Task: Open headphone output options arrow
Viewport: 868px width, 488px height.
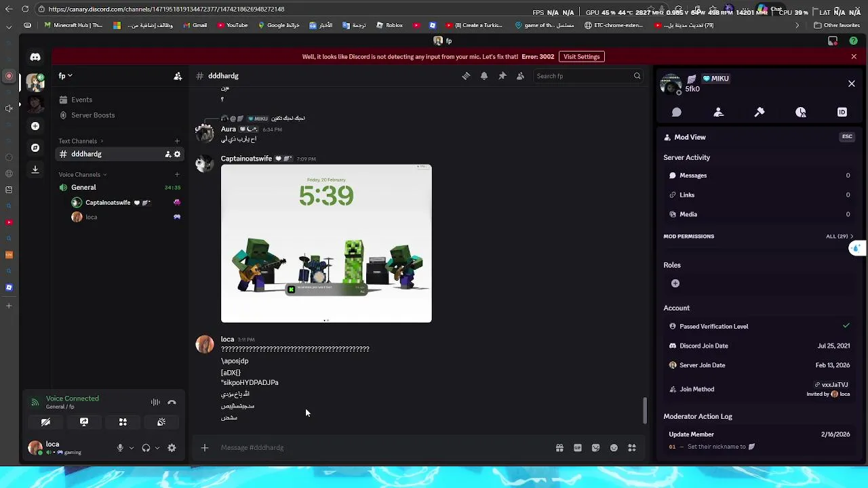Action: 157,448
